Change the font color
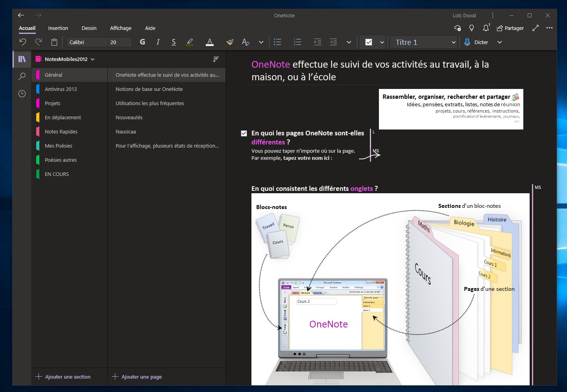The image size is (567, 392). coord(210,42)
